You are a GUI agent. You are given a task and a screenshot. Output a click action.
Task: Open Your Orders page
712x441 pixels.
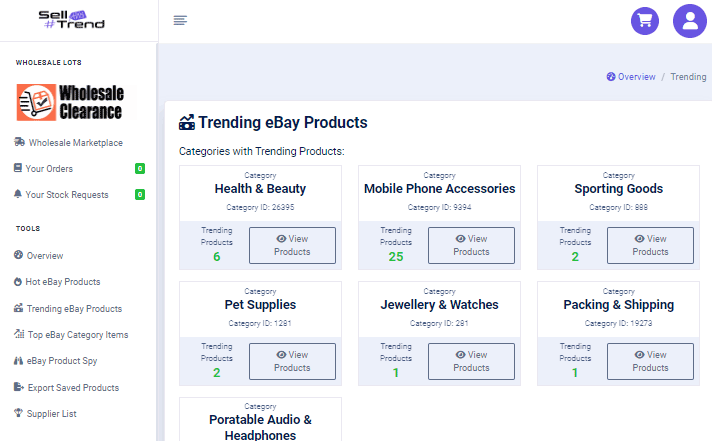click(x=50, y=169)
